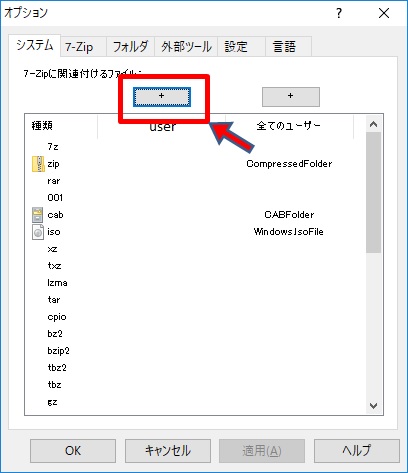Click the cab cabinet file icon
Screen dimensions: 408x473
[38, 215]
